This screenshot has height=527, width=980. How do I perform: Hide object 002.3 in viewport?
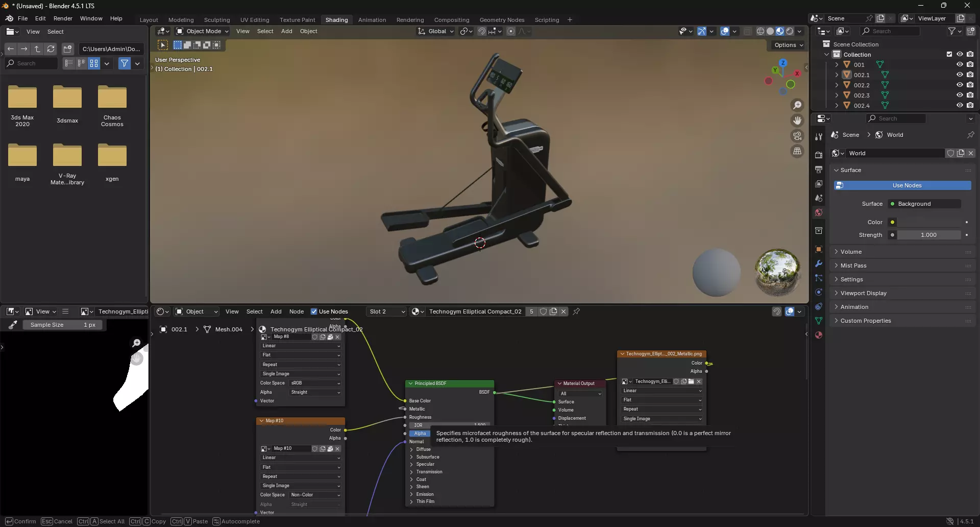click(960, 95)
